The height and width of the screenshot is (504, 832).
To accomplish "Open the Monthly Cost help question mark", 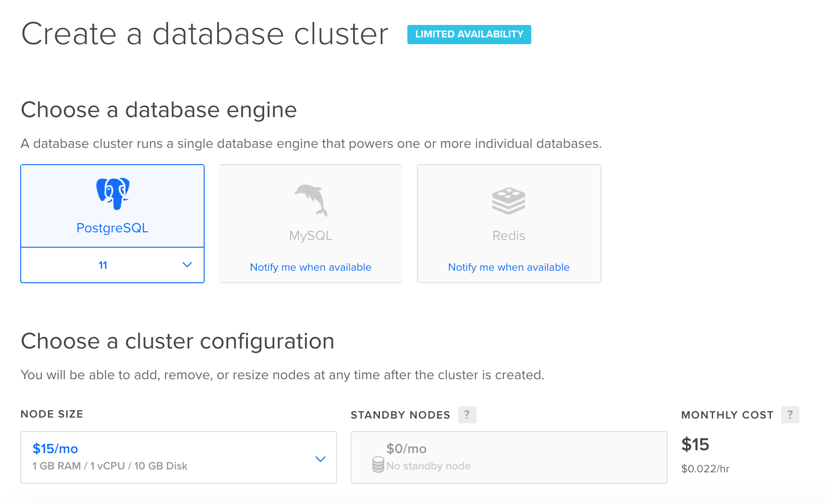I will [790, 415].
